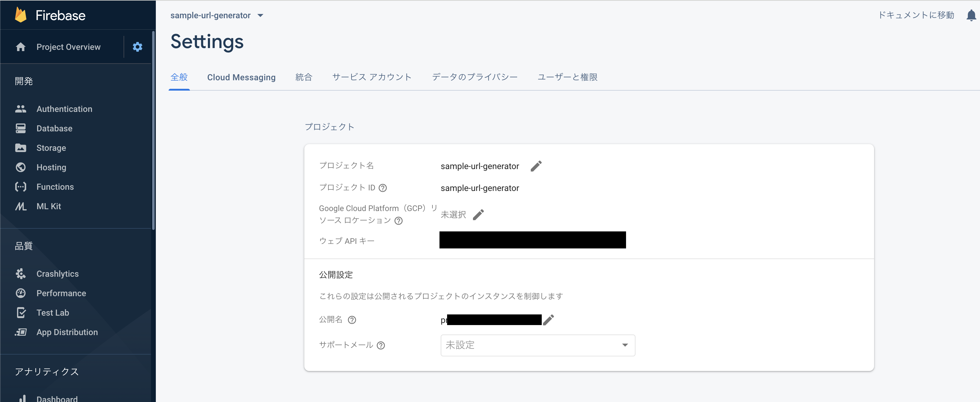This screenshot has height=402, width=980.
Task: Click help icon next to 公開名
Action: pos(352,320)
